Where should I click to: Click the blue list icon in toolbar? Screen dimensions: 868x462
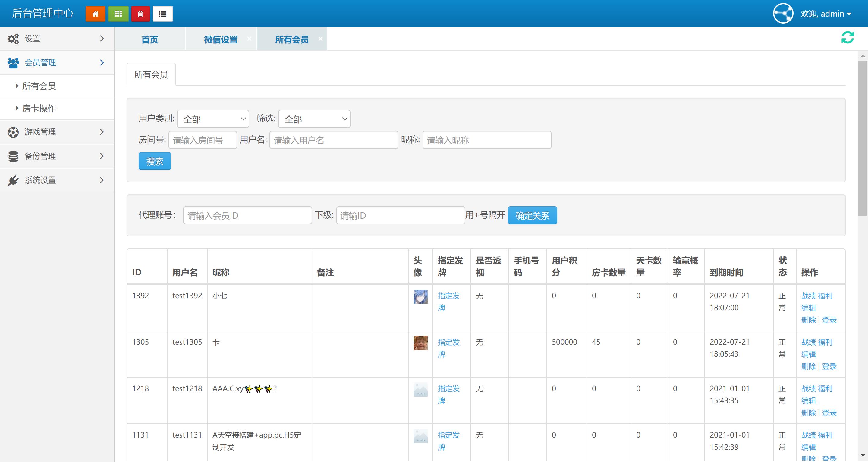[x=163, y=14]
